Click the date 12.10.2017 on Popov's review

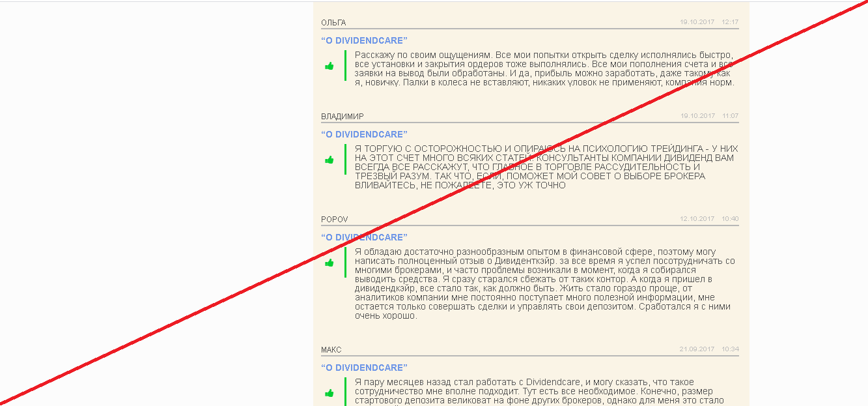(x=697, y=219)
